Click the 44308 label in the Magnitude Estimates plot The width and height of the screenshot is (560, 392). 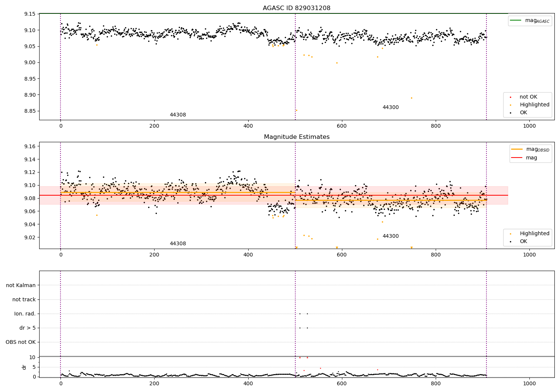[x=178, y=244]
